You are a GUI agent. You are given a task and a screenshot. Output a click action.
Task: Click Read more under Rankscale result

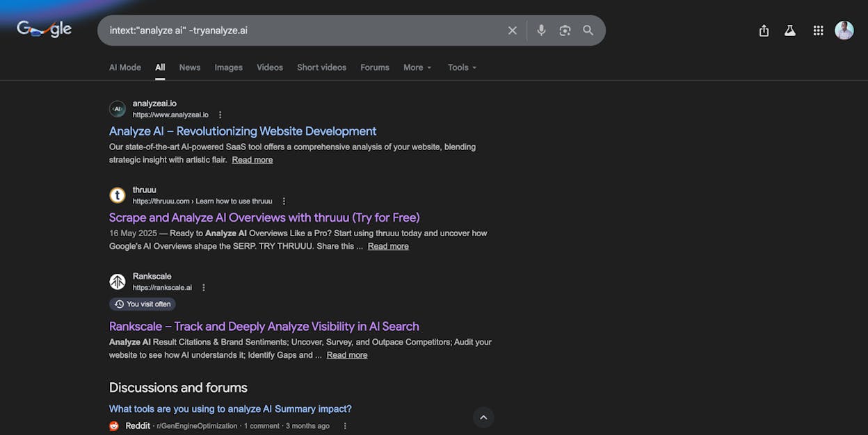(347, 355)
